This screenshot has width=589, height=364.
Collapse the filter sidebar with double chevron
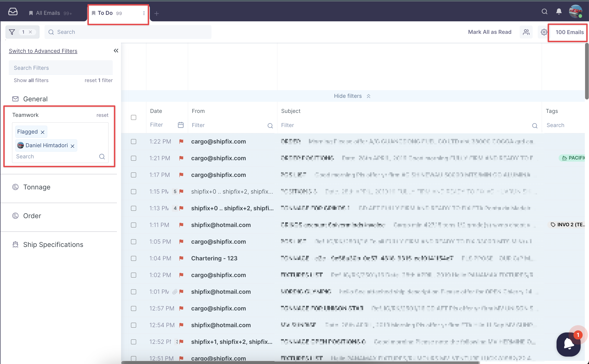[116, 51]
